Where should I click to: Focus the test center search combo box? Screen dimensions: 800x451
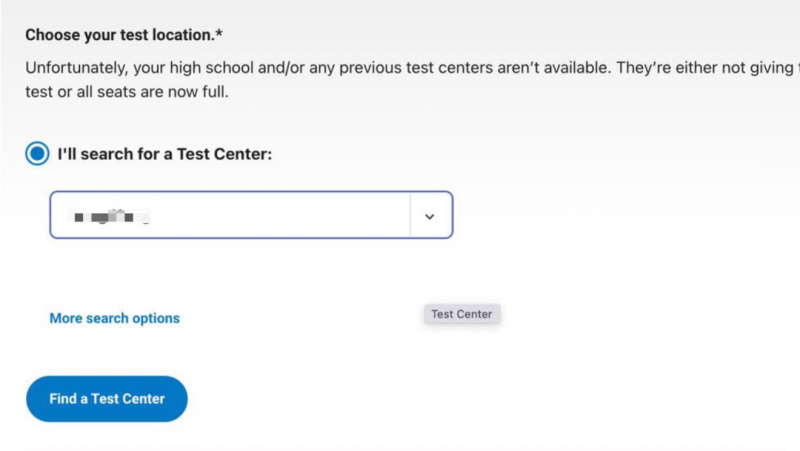click(x=251, y=215)
